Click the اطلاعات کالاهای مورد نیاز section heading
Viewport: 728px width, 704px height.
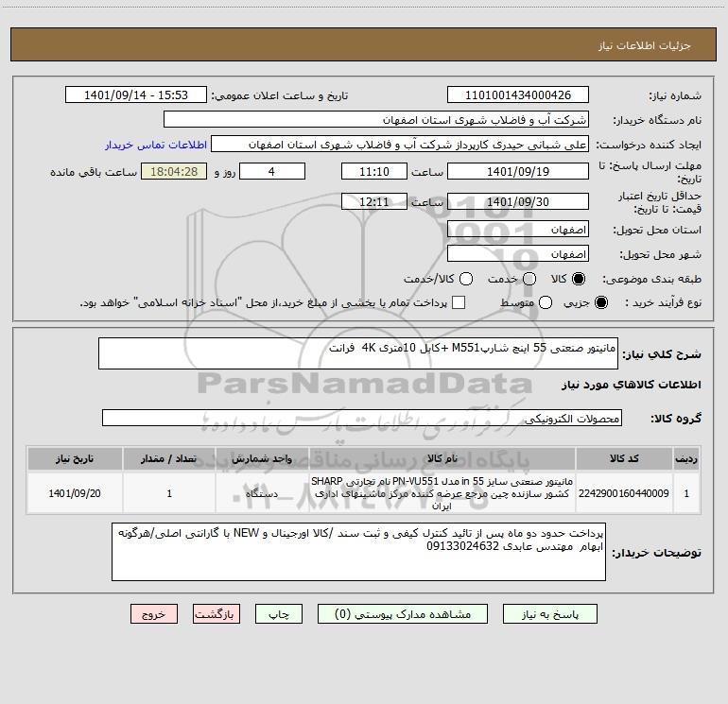[631, 385]
